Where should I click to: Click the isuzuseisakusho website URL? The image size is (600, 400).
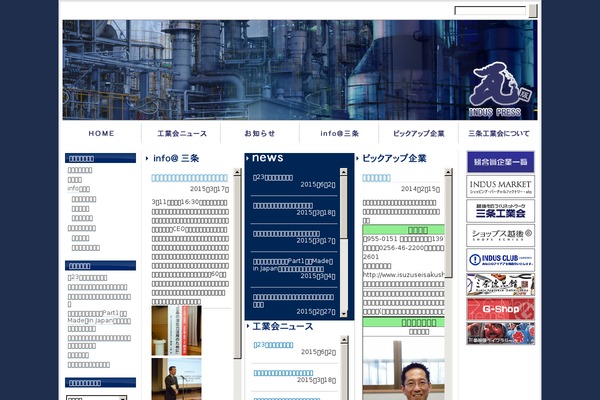(x=404, y=274)
